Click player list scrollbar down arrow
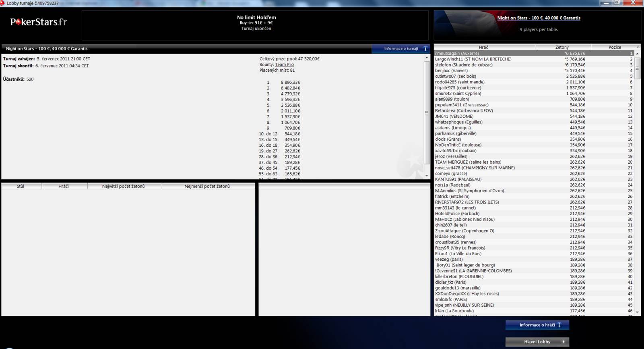This screenshot has height=349, width=644. pos(637,312)
